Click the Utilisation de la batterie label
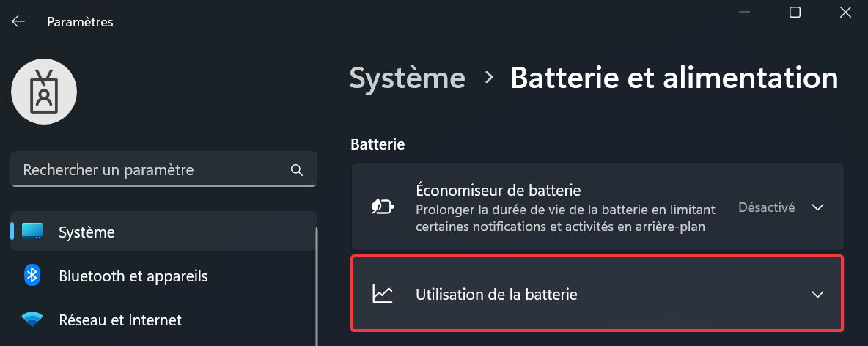The image size is (868, 346). click(496, 295)
